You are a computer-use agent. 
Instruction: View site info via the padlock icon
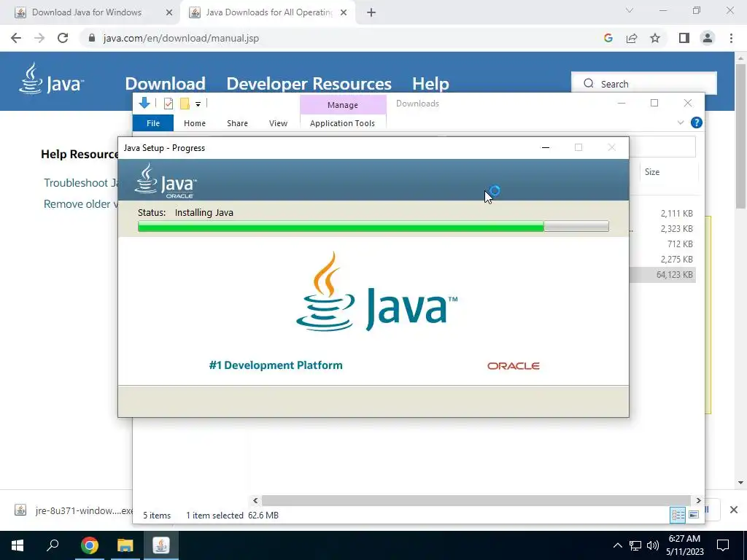[x=92, y=38]
